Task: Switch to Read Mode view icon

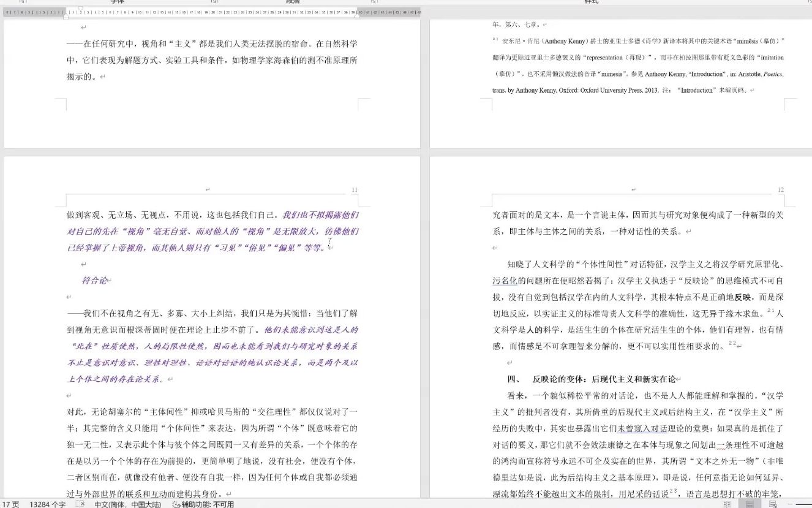Action: 726,504
